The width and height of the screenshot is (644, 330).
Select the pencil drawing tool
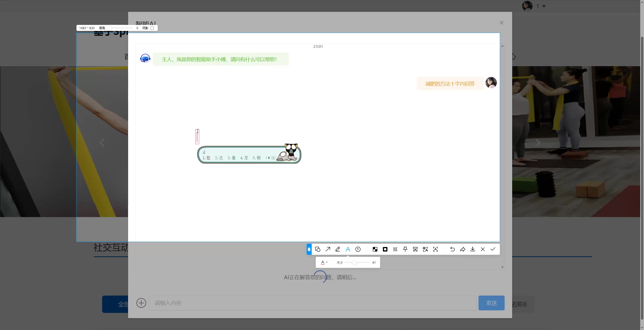[x=338, y=249]
